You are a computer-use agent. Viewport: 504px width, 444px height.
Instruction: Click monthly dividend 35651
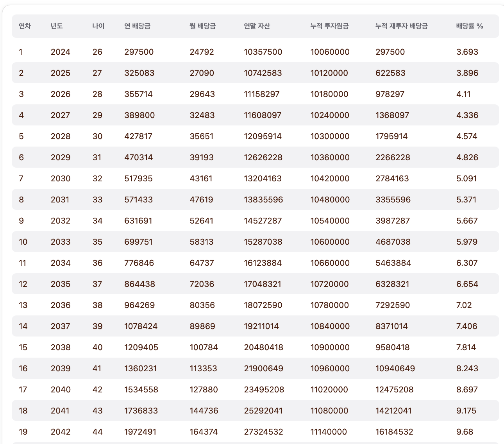tap(202, 136)
